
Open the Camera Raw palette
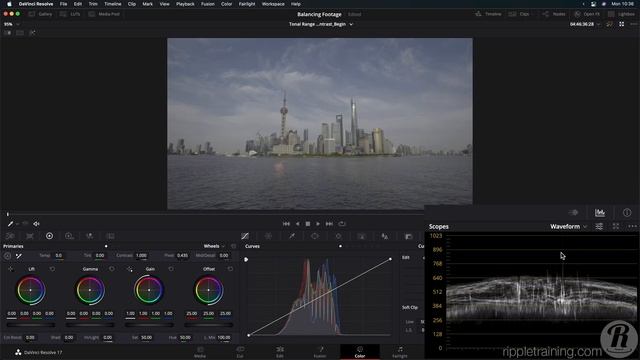(10, 236)
